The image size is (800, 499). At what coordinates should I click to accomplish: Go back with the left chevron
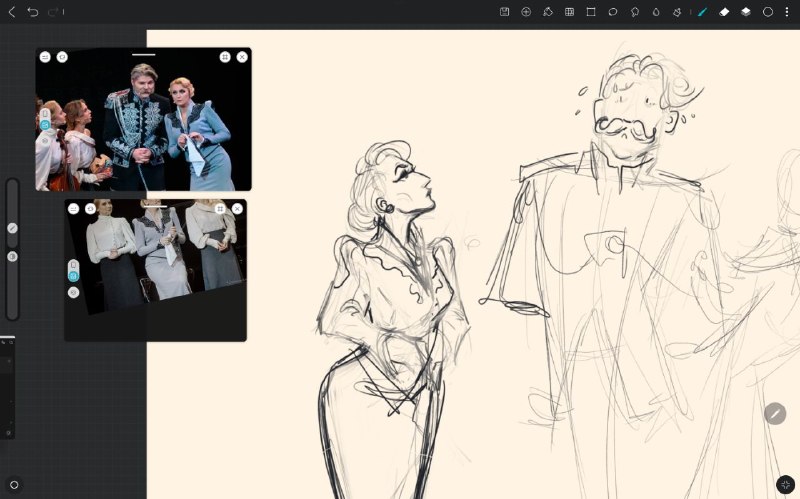point(12,12)
